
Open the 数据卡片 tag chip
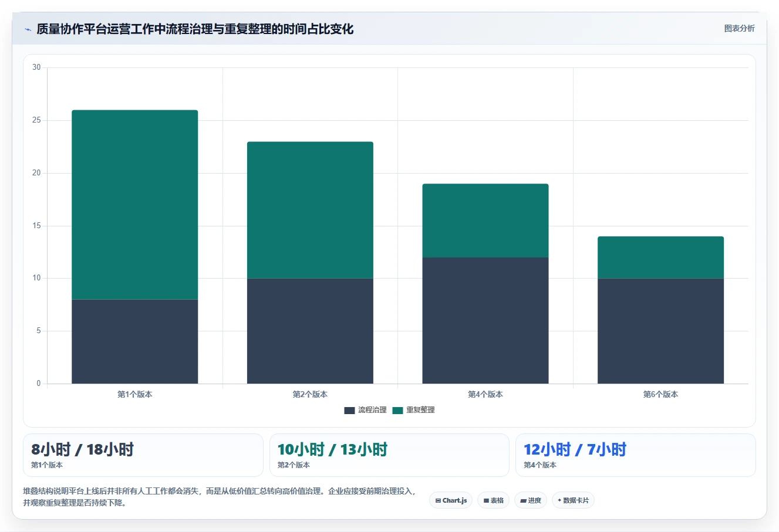573,500
